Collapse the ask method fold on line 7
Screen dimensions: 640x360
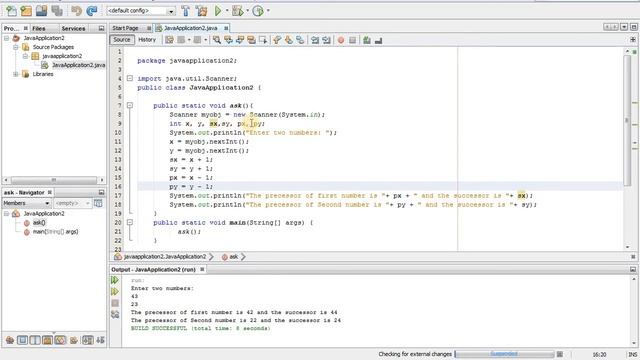click(130, 105)
